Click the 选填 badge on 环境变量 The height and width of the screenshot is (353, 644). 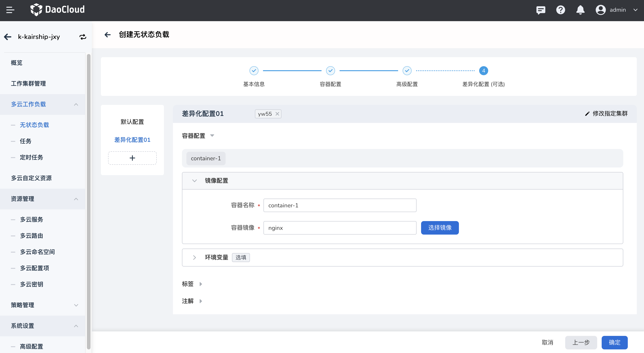pyautogui.click(x=241, y=257)
